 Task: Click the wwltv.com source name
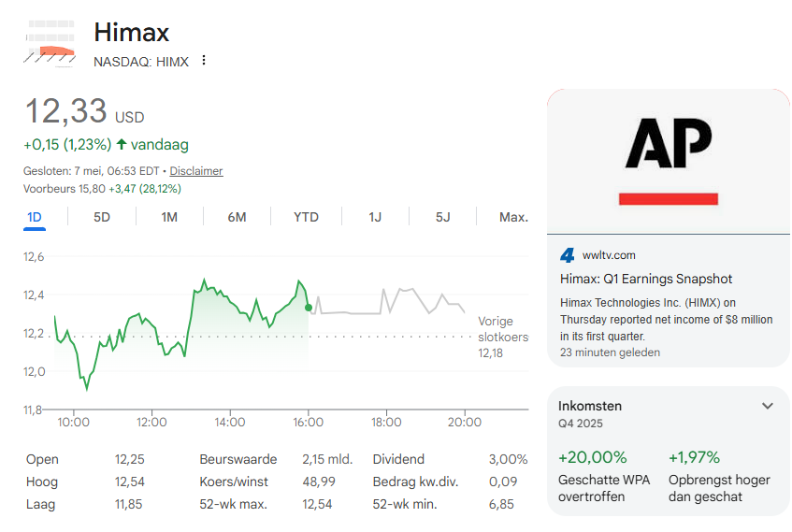click(609, 255)
